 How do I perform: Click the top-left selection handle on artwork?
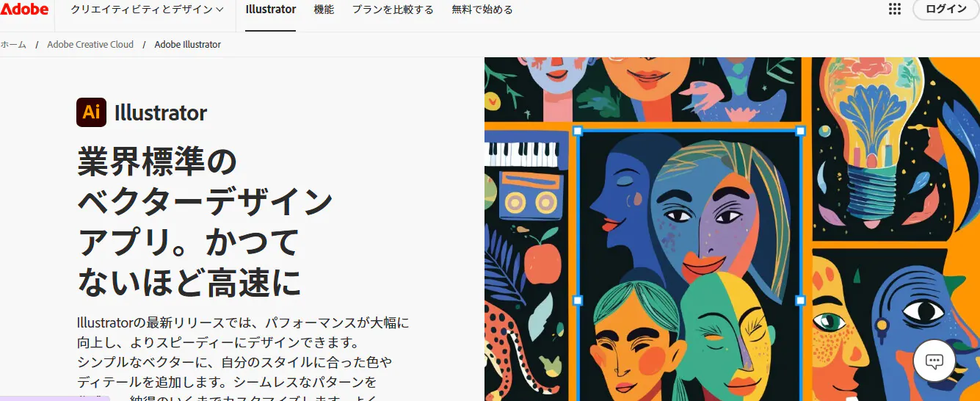577,131
